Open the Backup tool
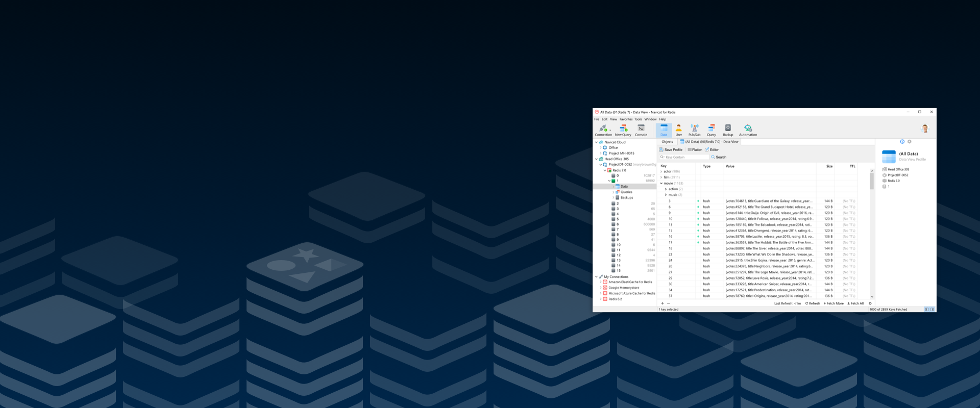This screenshot has height=408, width=980. 728,130
